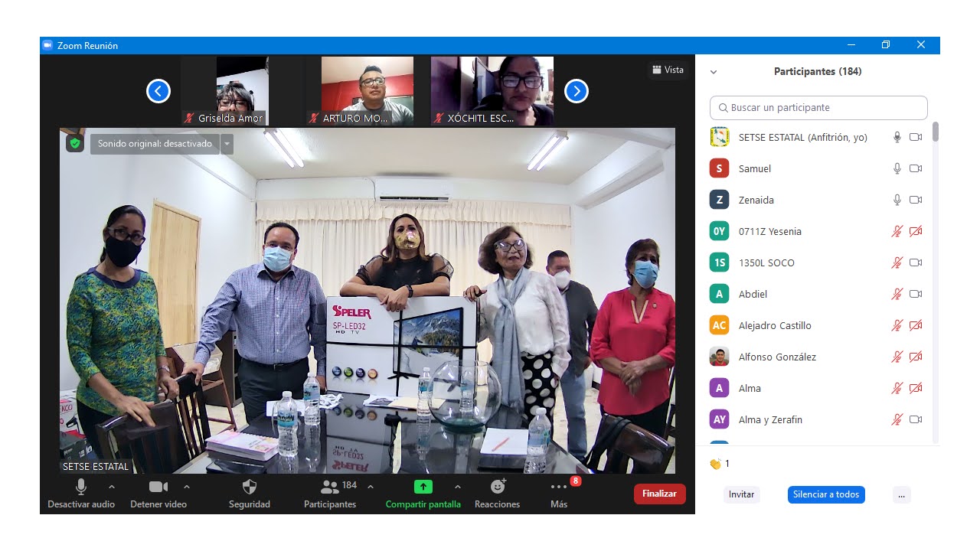Open the Participantes panel icon

(x=331, y=487)
